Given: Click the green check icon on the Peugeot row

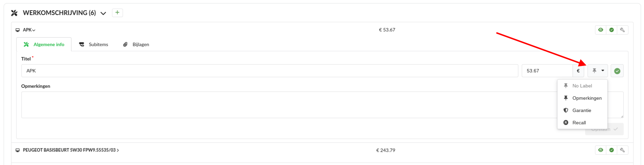Looking at the screenshot, I should click(612, 150).
